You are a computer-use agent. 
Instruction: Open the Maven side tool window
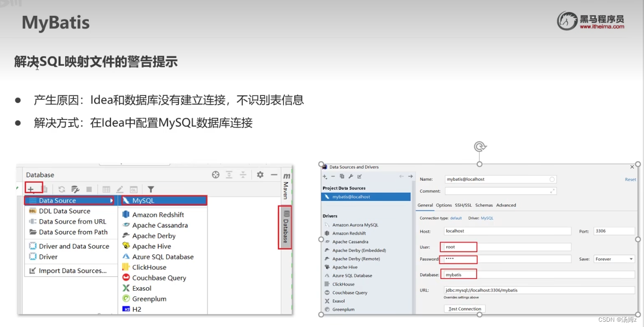[x=286, y=185]
